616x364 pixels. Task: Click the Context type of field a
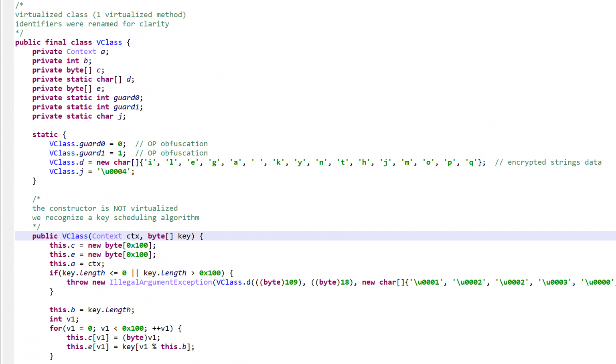(x=81, y=51)
